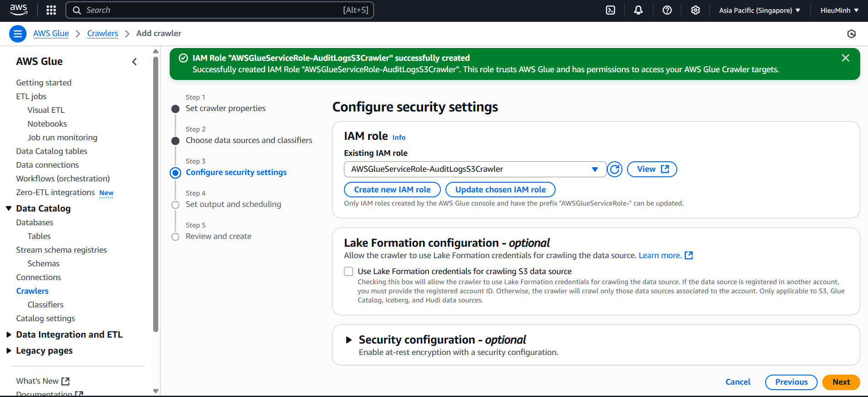Open Notebooks in sidebar
Screen dimensions: 868x397
tap(47, 124)
